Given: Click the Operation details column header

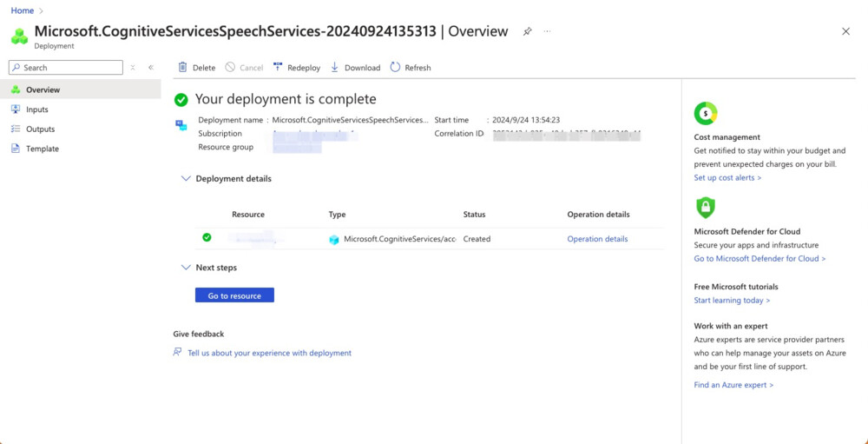Looking at the screenshot, I should coord(598,215).
